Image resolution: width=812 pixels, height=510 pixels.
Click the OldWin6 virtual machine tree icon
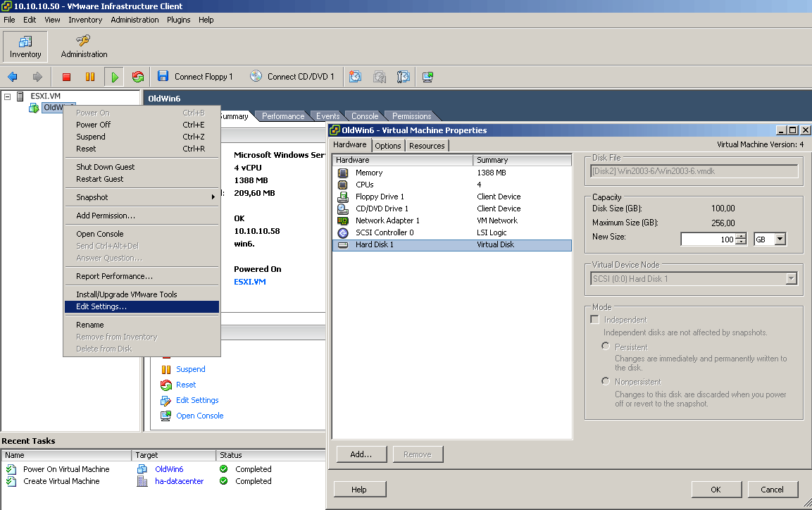point(34,108)
